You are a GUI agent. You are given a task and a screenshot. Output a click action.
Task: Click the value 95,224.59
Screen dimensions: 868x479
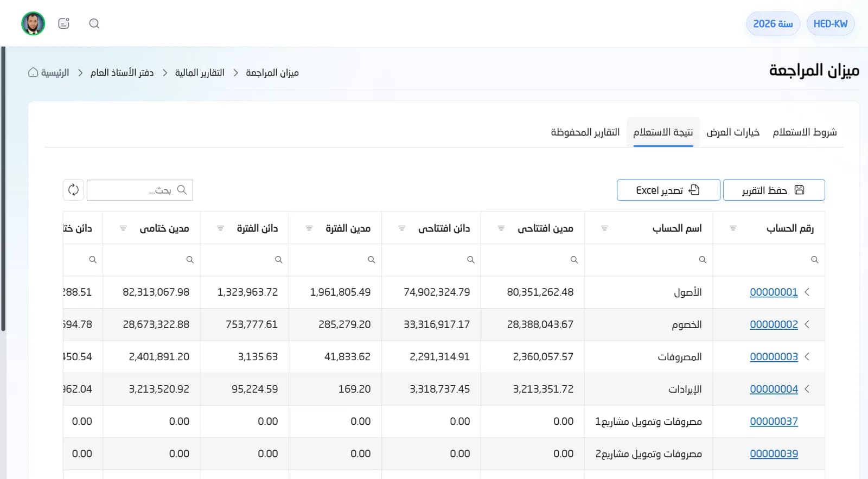[x=254, y=389]
